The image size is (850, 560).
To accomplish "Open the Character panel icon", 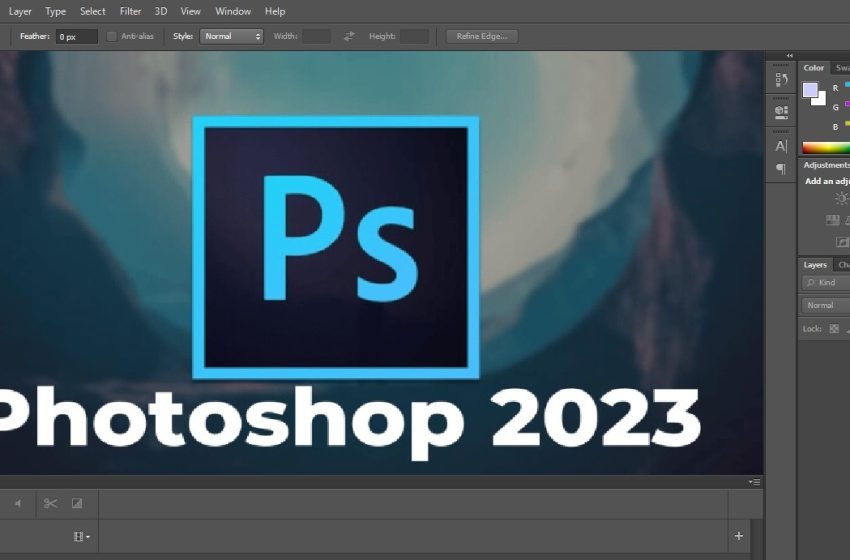I will pos(781,146).
